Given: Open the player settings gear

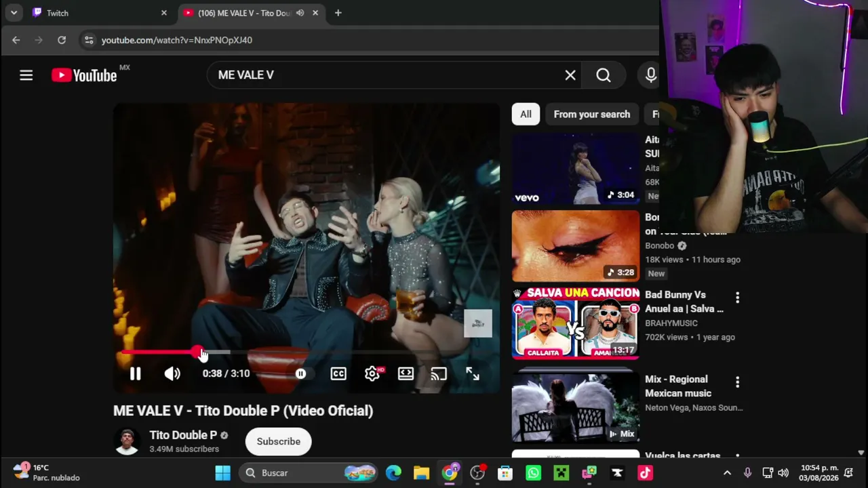Looking at the screenshot, I should [372, 373].
